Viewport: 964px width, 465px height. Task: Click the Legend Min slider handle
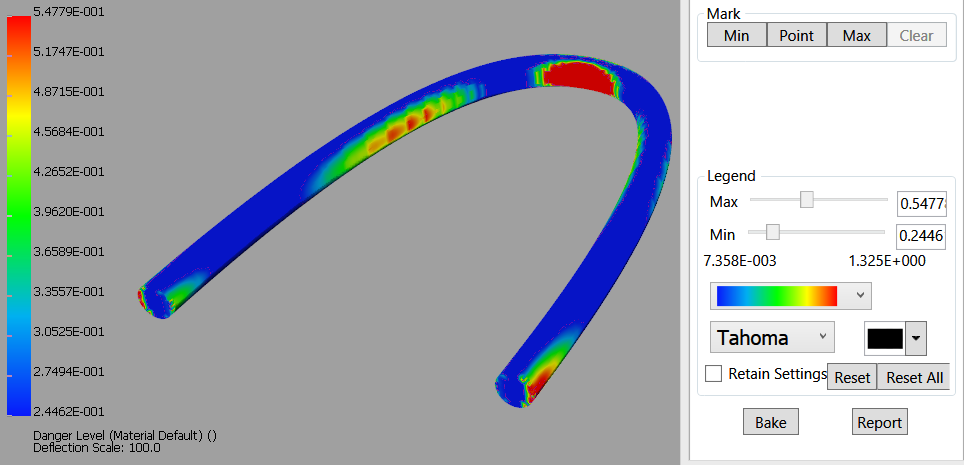pos(773,232)
